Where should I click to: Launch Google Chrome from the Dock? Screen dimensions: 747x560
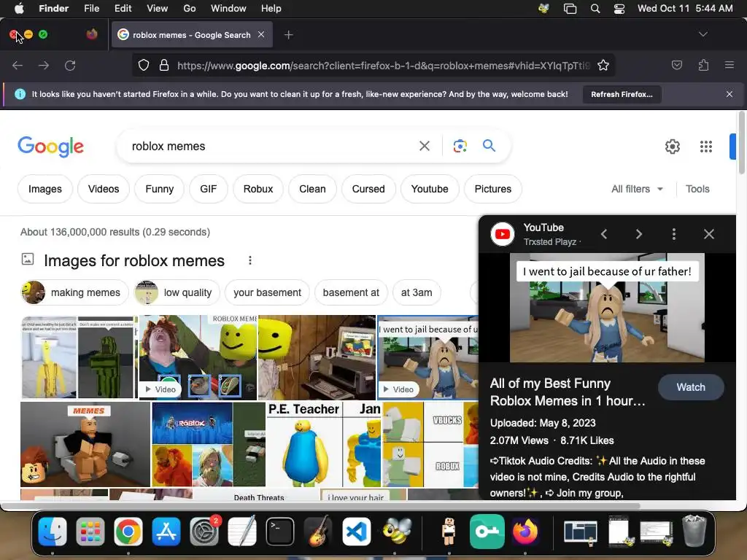pyautogui.click(x=128, y=532)
